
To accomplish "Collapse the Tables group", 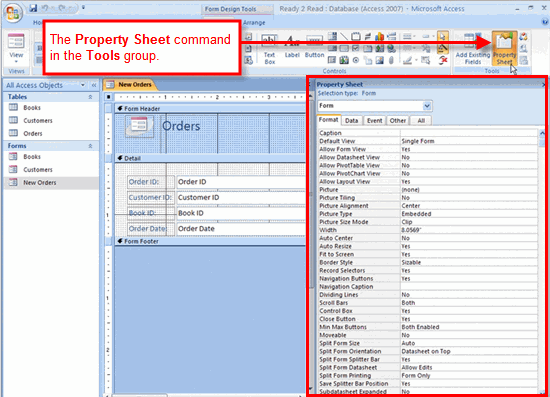I will click(x=90, y=97).
